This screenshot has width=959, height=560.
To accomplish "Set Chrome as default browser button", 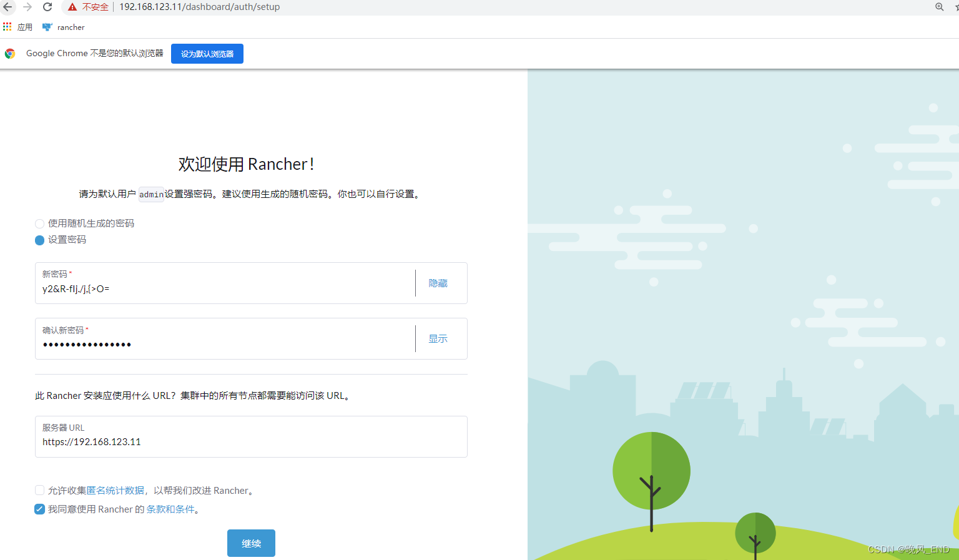I will click(x=207, y=54).
